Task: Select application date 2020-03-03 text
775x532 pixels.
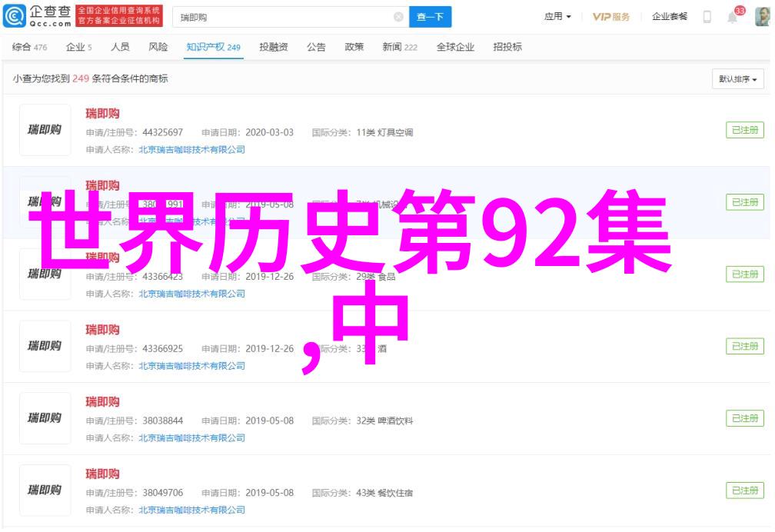Action: click(269, 132)
